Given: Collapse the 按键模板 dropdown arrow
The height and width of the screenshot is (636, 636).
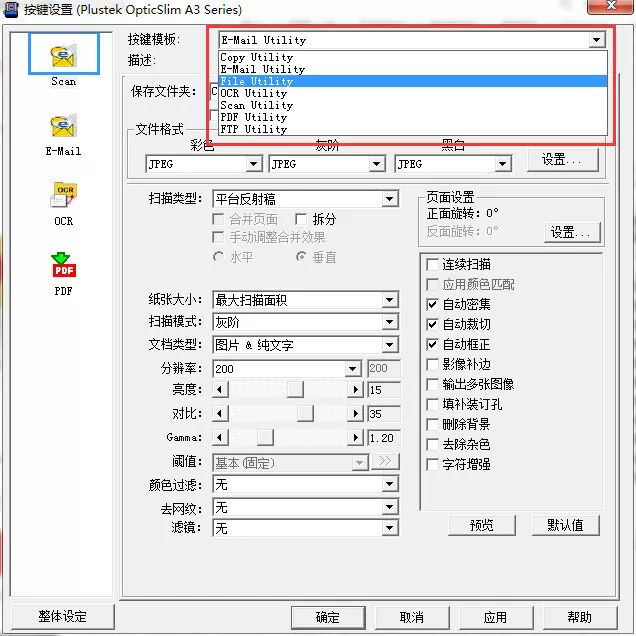Looking at the screenshot, I should [596, 40].
